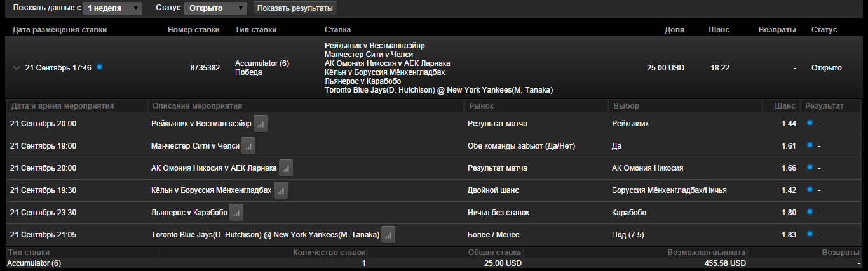The height and width of the screenshot is (271, 868).
Task: Click event 'Льянерос v Карабобо' in description column
Action: [189, 213]
